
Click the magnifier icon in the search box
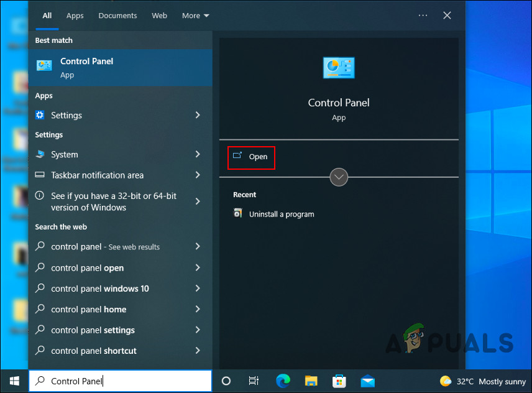(x=40, y=381)
